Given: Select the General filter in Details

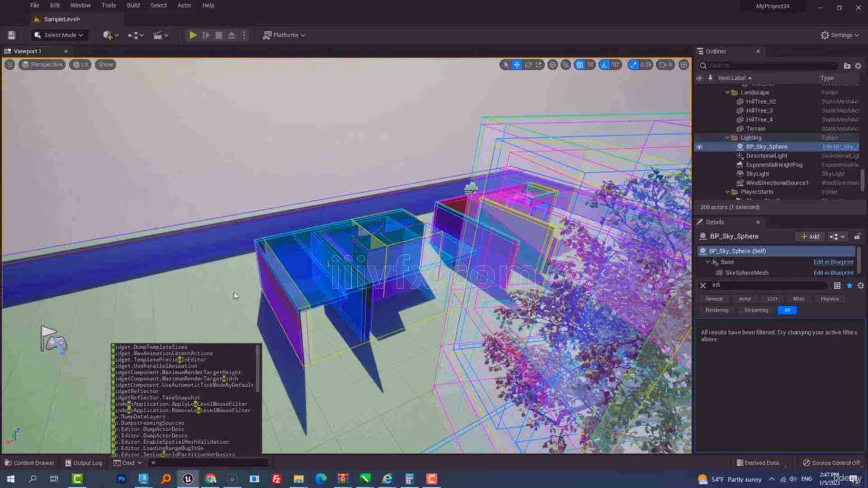Looking at the screenshot, I should click(714, 299).
